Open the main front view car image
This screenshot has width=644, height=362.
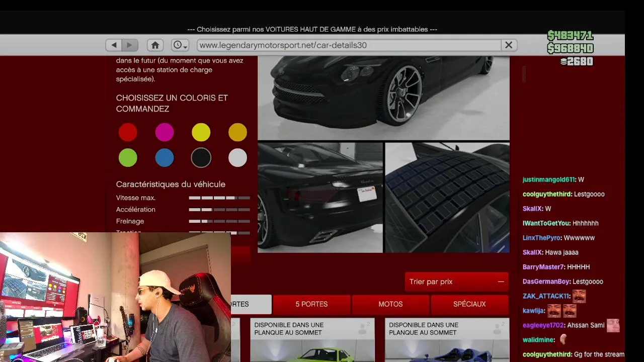point(383,98)
